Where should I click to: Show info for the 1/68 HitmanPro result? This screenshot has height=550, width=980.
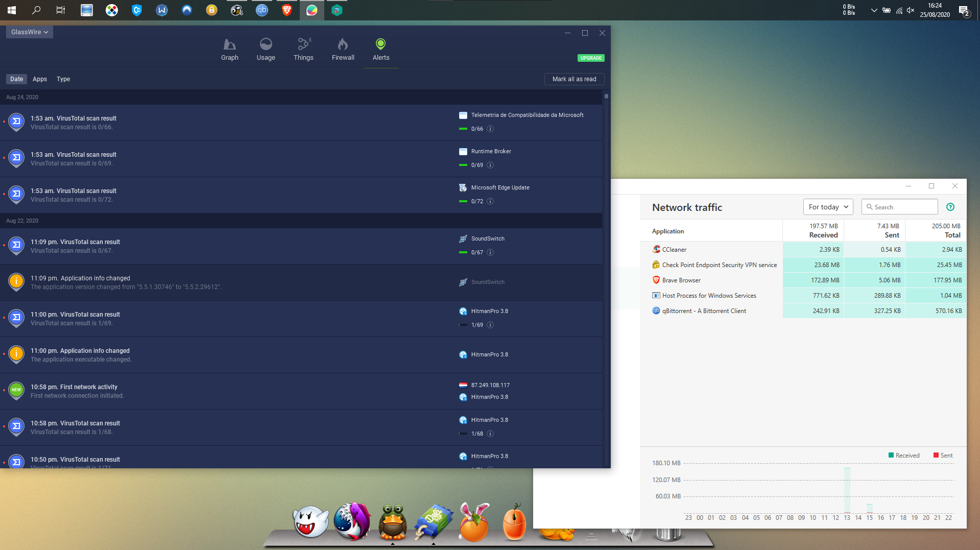pyautogui.click(x=490, y=434)
